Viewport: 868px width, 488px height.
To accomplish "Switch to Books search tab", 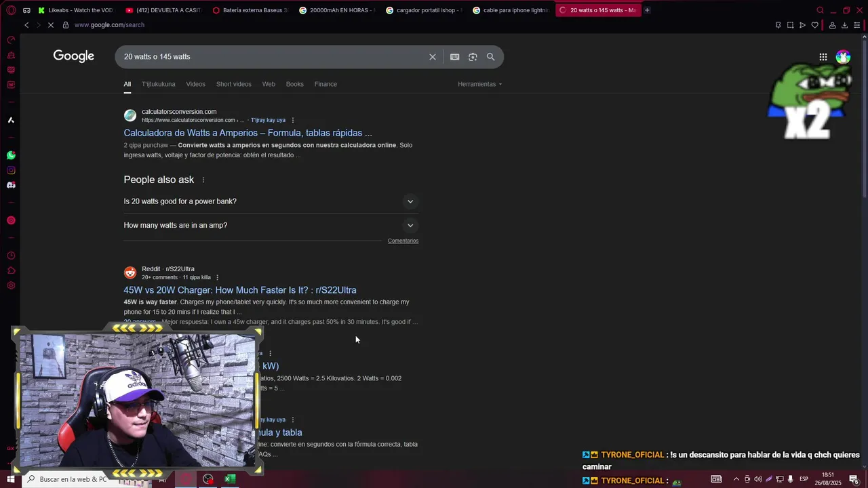I will [x=294, y=84].
